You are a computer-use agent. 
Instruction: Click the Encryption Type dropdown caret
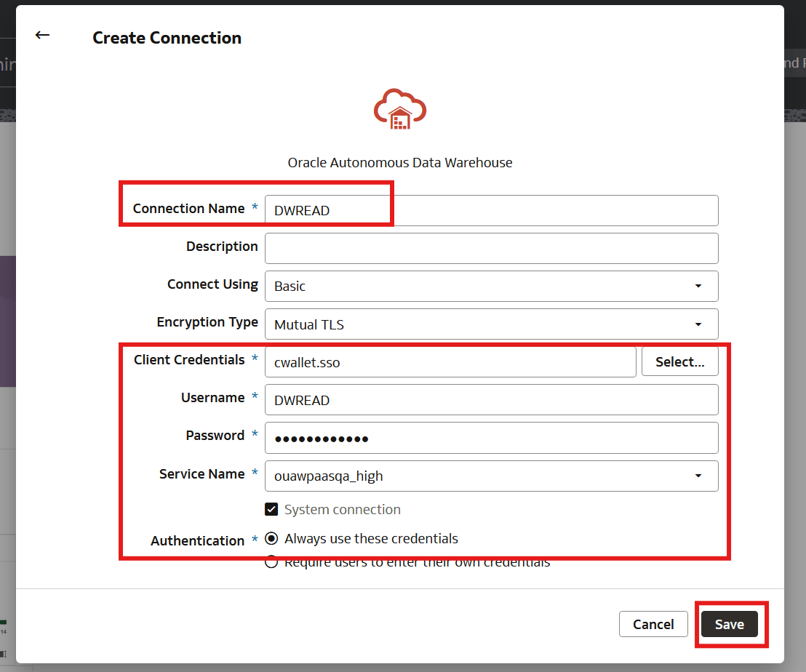tap(698, 324)
